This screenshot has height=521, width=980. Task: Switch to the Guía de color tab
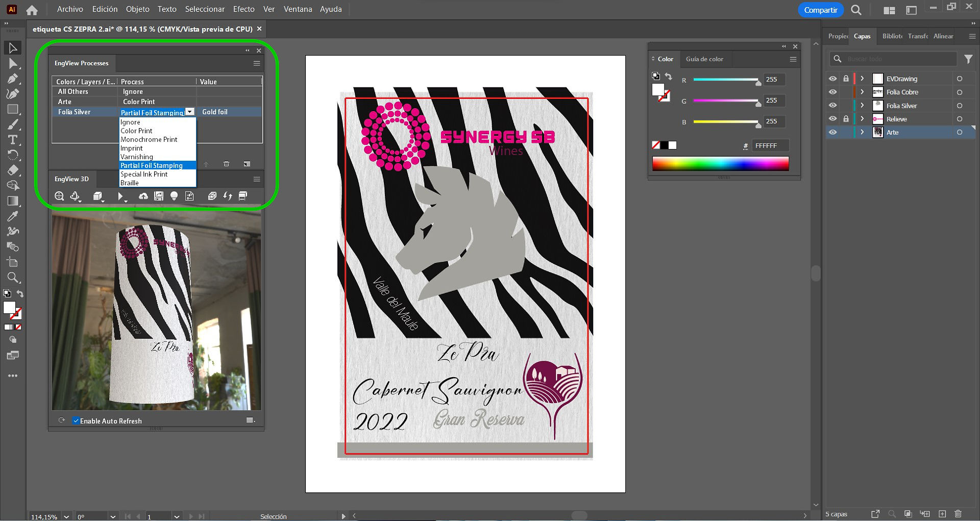704,59
